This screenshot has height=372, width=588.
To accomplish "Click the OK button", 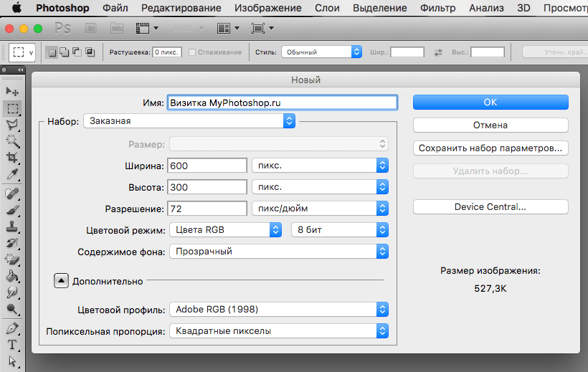I will [490, 102].
